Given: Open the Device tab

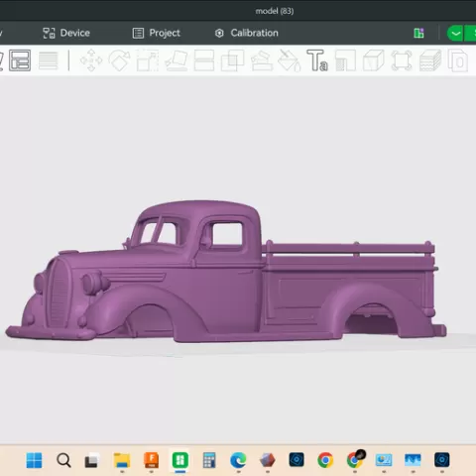Looking at the screenshot, I should [x=66, y=33].
